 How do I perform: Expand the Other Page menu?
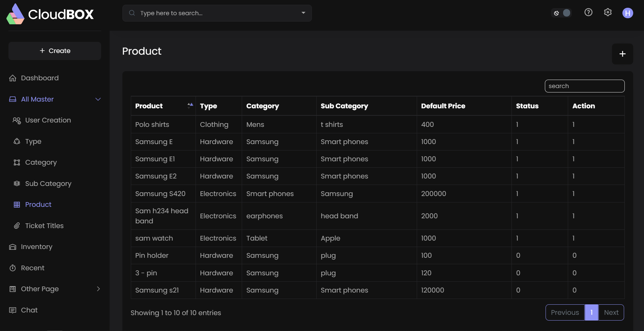(x=98, y=289)
